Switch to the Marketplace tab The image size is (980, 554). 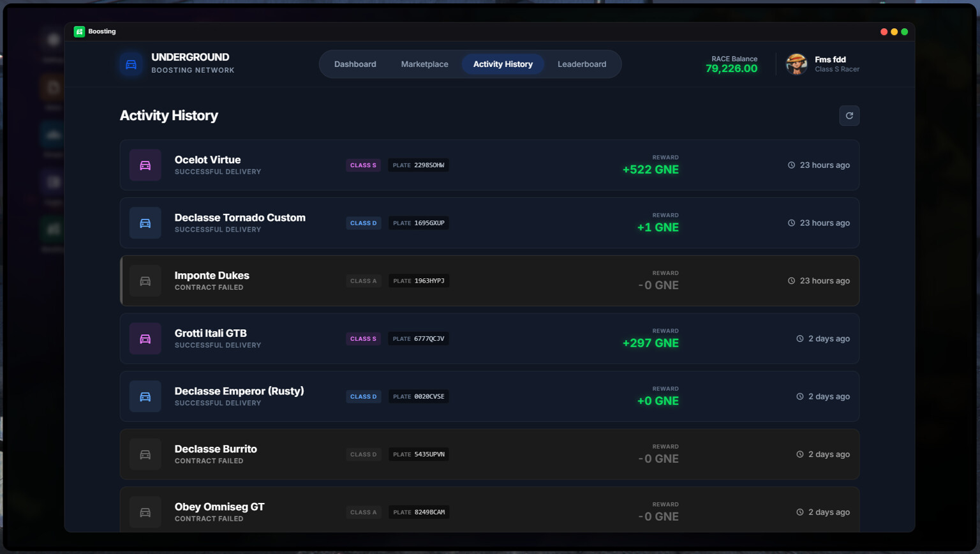424,64
